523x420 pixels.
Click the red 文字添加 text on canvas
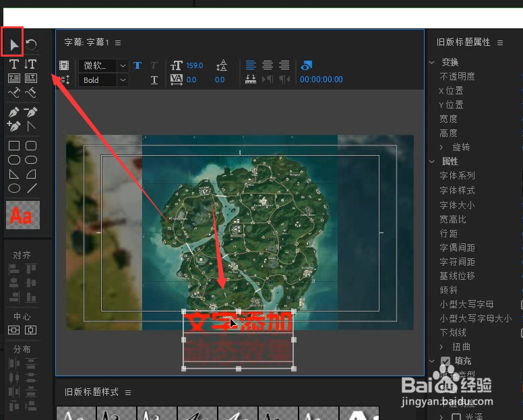coord(238,323)
